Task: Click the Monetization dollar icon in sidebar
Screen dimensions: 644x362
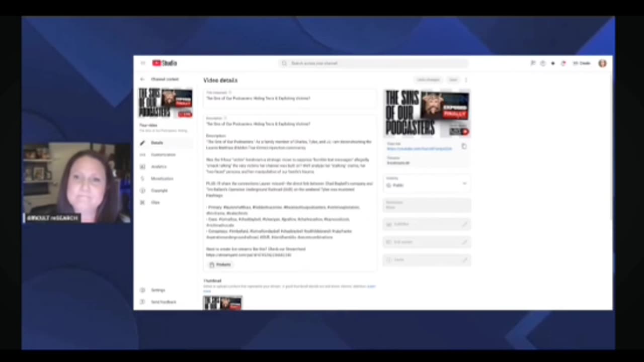Action: [142, 178]
